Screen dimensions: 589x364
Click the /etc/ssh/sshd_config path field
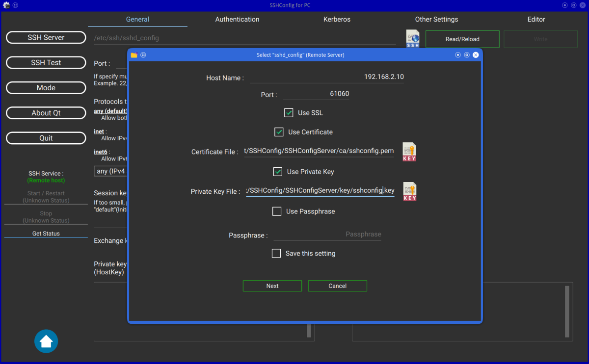pos(245,38)
